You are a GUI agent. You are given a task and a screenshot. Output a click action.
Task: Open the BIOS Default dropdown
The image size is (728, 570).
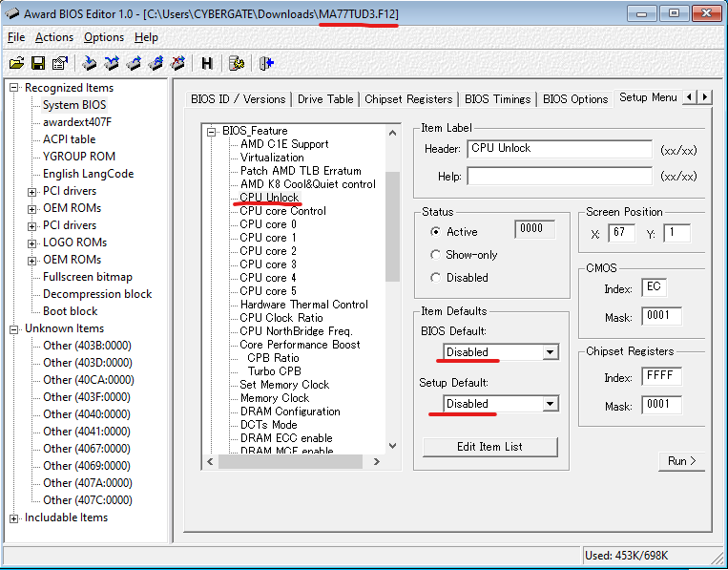tap(550, 352)
